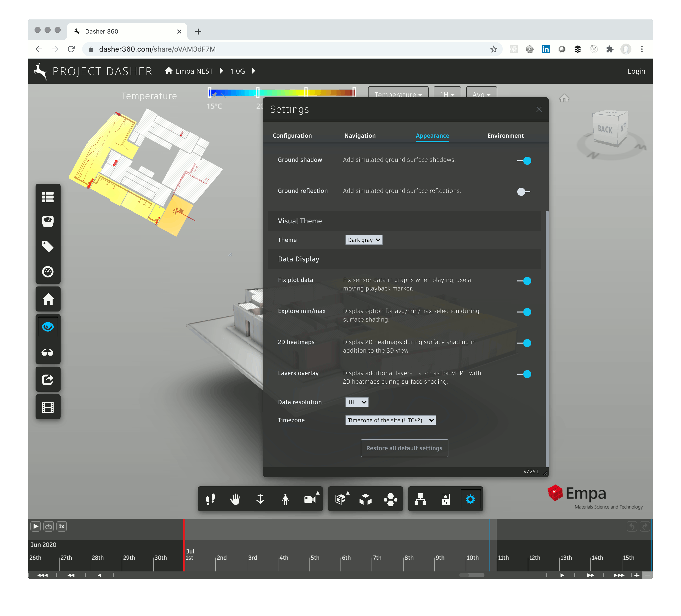Select the Pan hand tool
The height and width of the screenshot is (616, 681).
point(235,499)
